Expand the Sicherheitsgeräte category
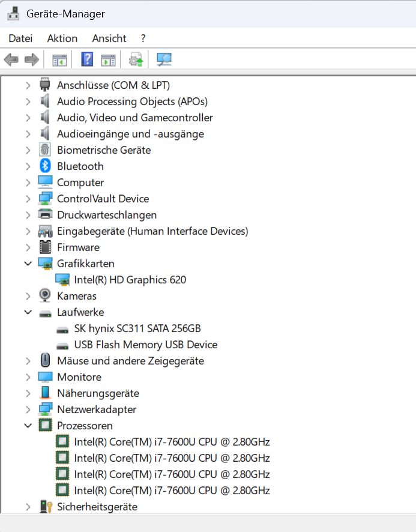The height and width of the screenshot is (532, 416). click(28, 507)
